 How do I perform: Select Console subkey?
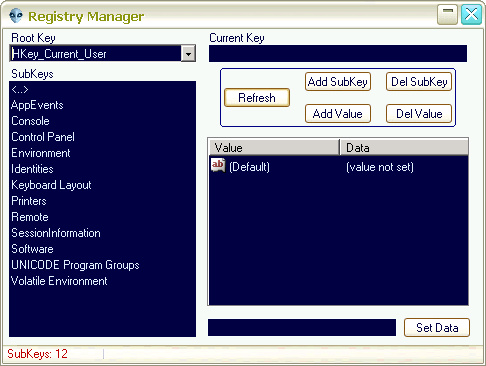click(102, 121)
